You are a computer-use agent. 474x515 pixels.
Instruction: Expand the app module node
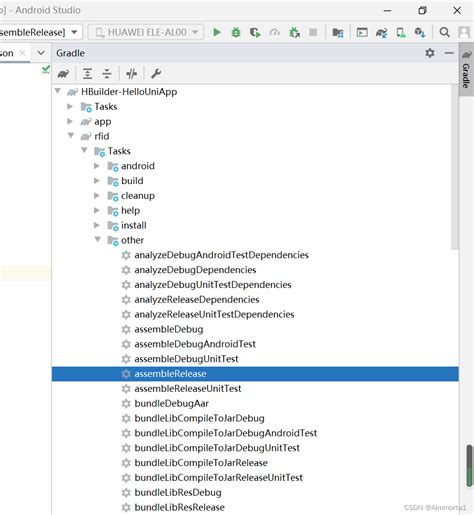pos(70,121)
